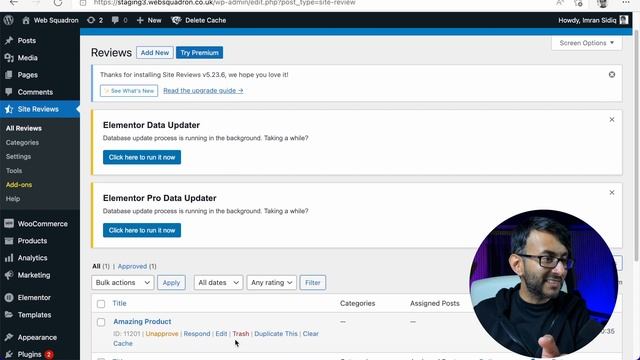640x360 pixels.
Task: Open Marketing in sidebar
Action: pos(34,275)
